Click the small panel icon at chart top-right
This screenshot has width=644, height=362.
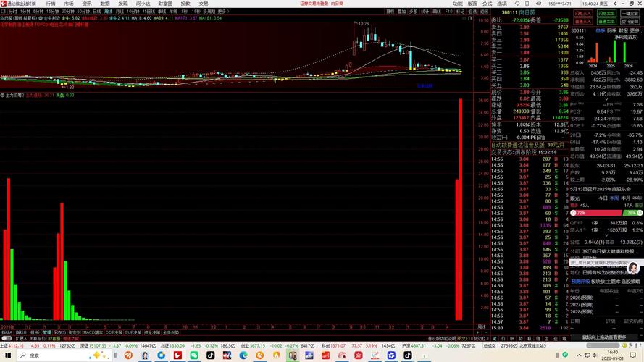(x=471, y=18)
